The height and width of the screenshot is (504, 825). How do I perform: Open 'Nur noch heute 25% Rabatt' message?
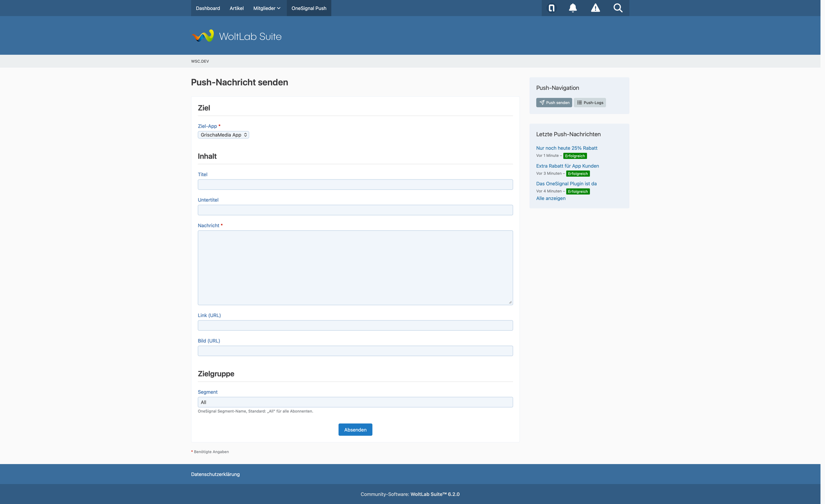(x=566, y=148)
